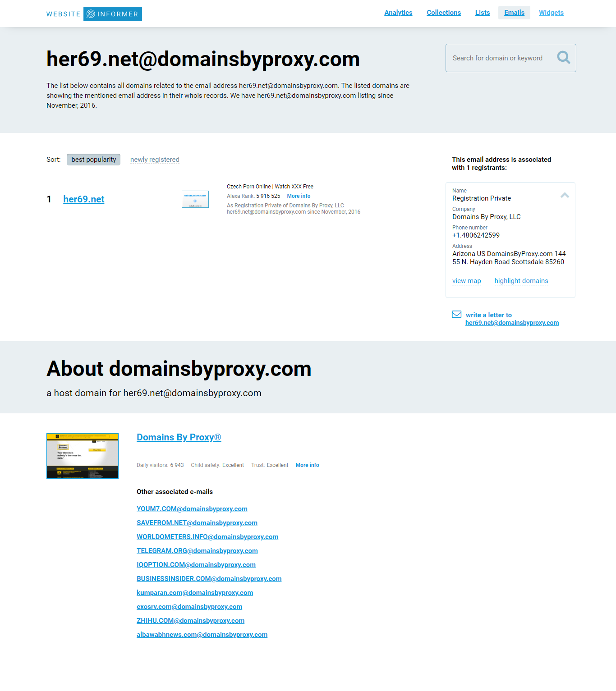This screenshot has height=691, width=616.
Task: Open exosrv.com@domainsbyproxy.com email link
Action: (x=189, y=607)
